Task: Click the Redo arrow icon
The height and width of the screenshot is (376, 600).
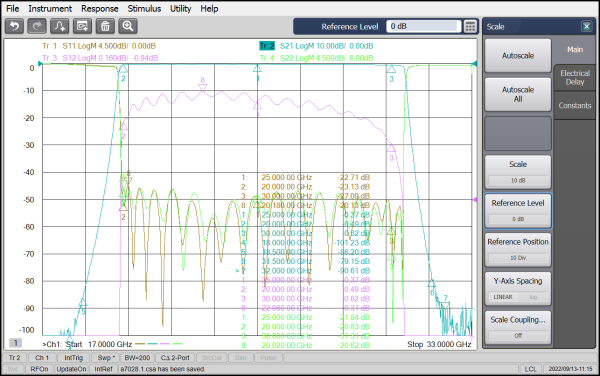Action: tap(37, 26)
